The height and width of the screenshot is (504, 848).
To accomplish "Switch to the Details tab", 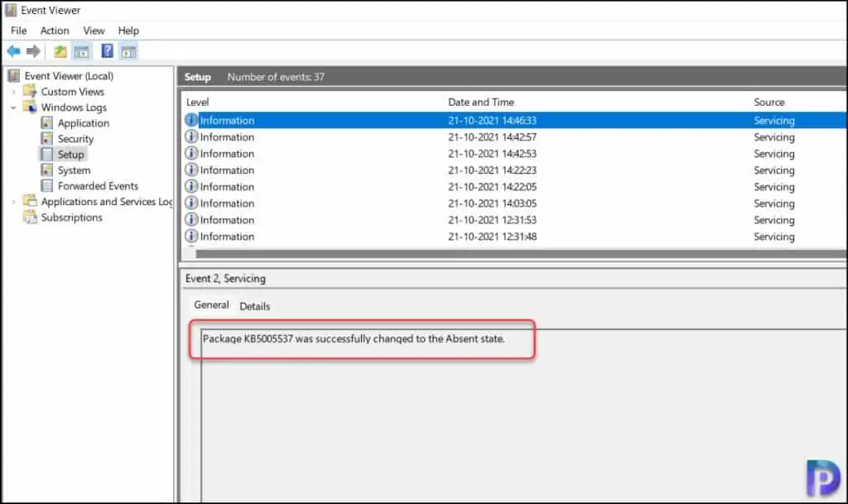I will pos(255,306).
